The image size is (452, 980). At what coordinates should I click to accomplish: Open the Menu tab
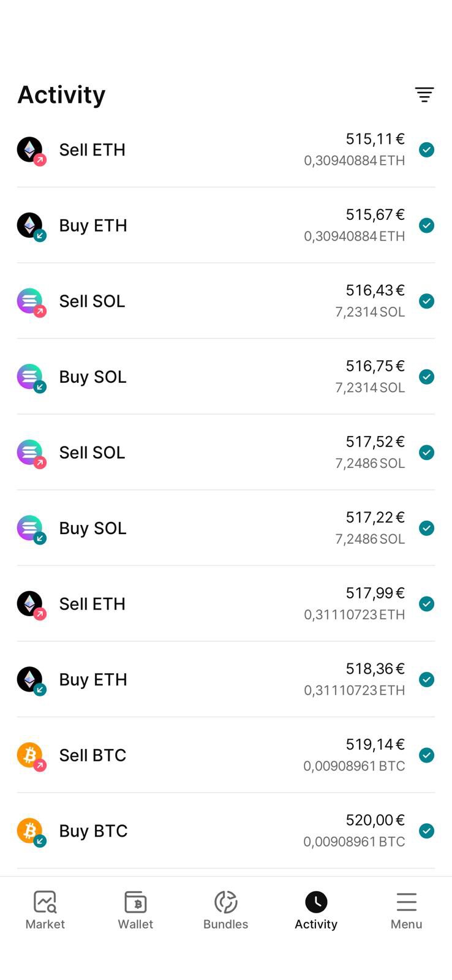point(406,910)
